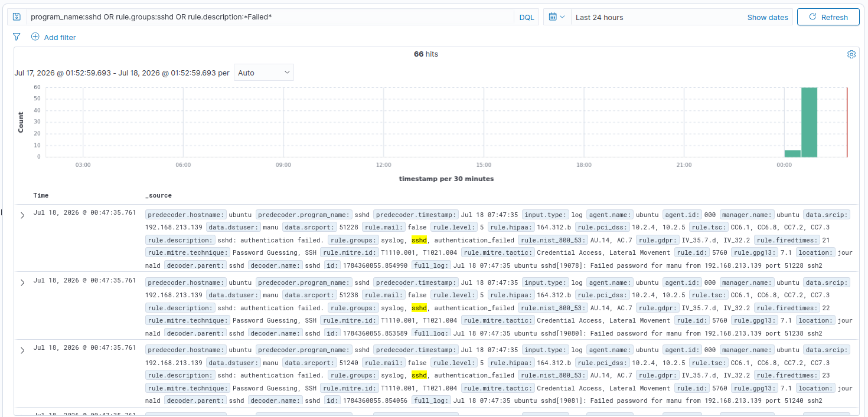Refresh the search results
Viewport: 868px width, 417px height.
click(828, 17)
